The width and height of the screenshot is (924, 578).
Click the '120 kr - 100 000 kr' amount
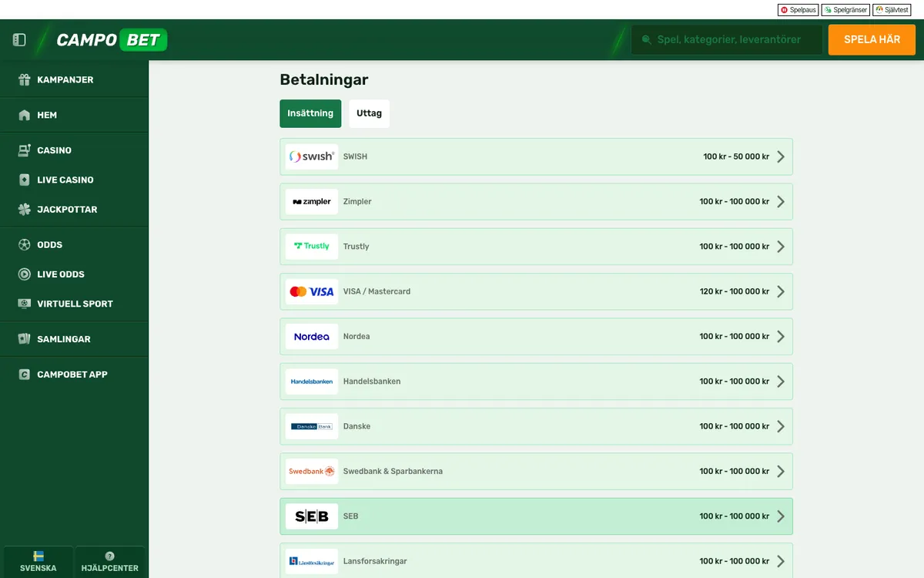(735, 291)
